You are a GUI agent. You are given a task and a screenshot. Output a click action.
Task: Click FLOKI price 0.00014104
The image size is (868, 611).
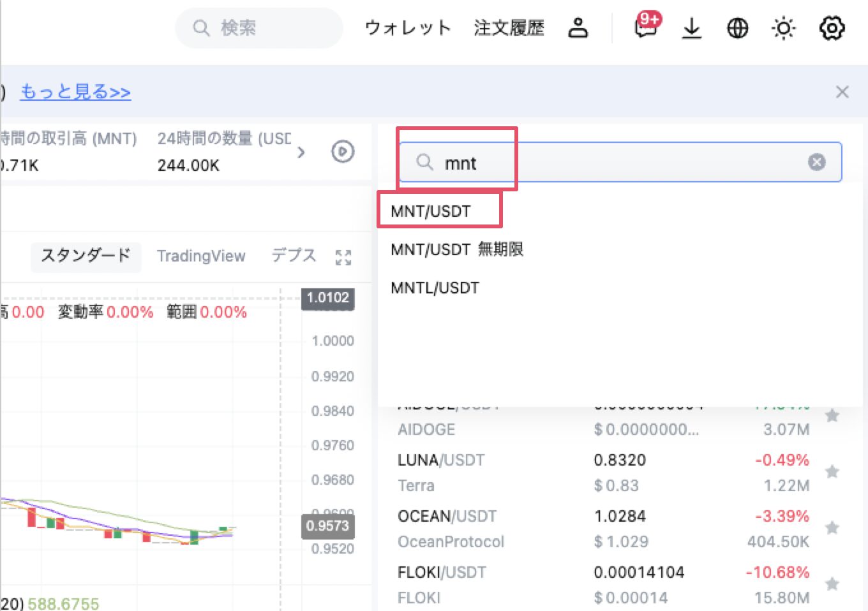tap(639, 572)
